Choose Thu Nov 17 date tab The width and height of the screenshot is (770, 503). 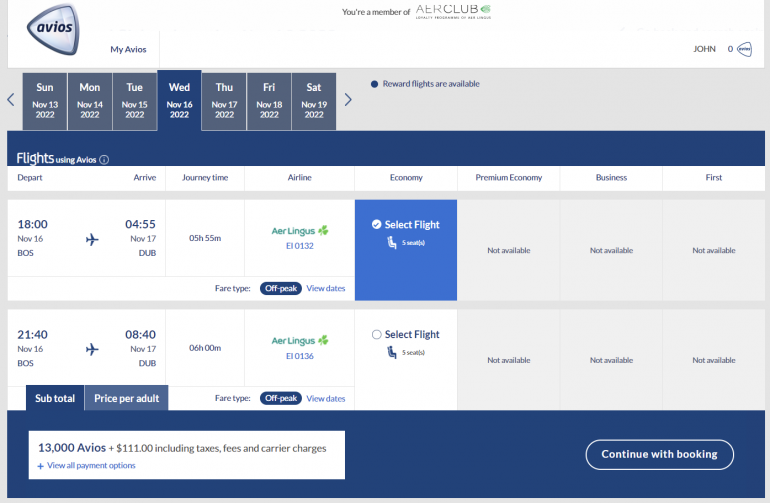[x=224, y=100]
